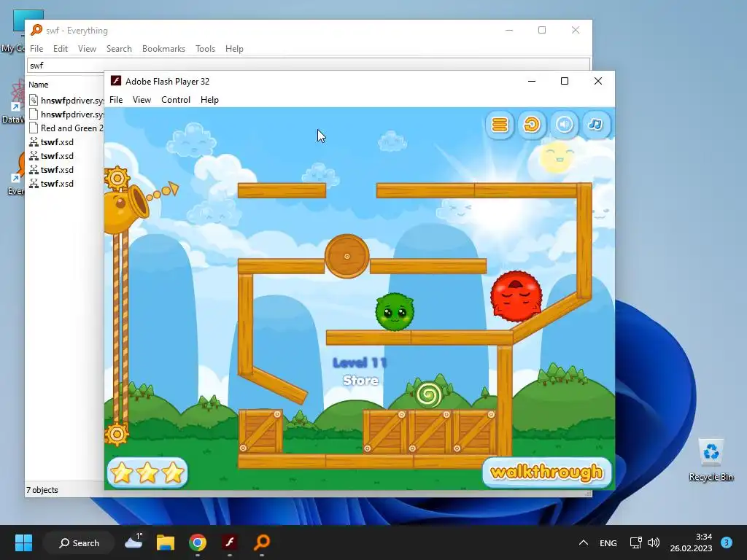Image resolution: width=747 pixels, height=560 pixels.
Task: Click the ENG language indicator
Action: pos(608,542)
